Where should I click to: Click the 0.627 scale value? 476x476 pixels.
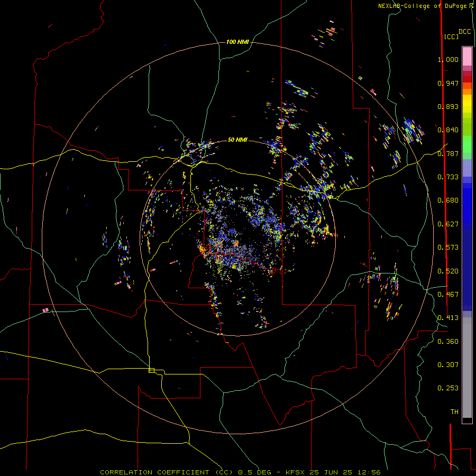448,224
